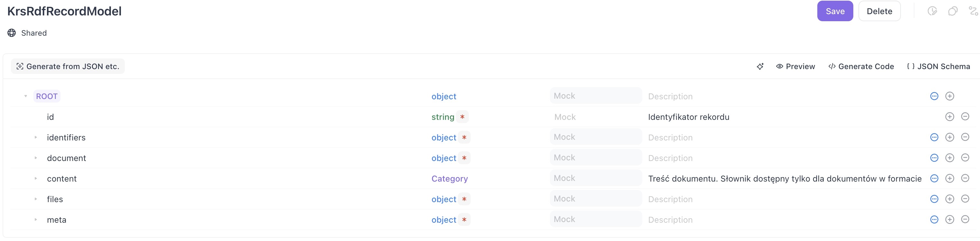This screenshot has height=241, width=980.
Task: Expand the identifiers object node
Action: coord(36,137)
